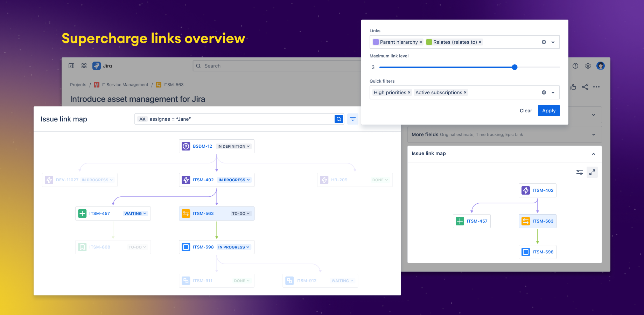Click the JQL search magnifier button
Screen dimensions: 644x315
pyautogui.click(x=338, y=119)
